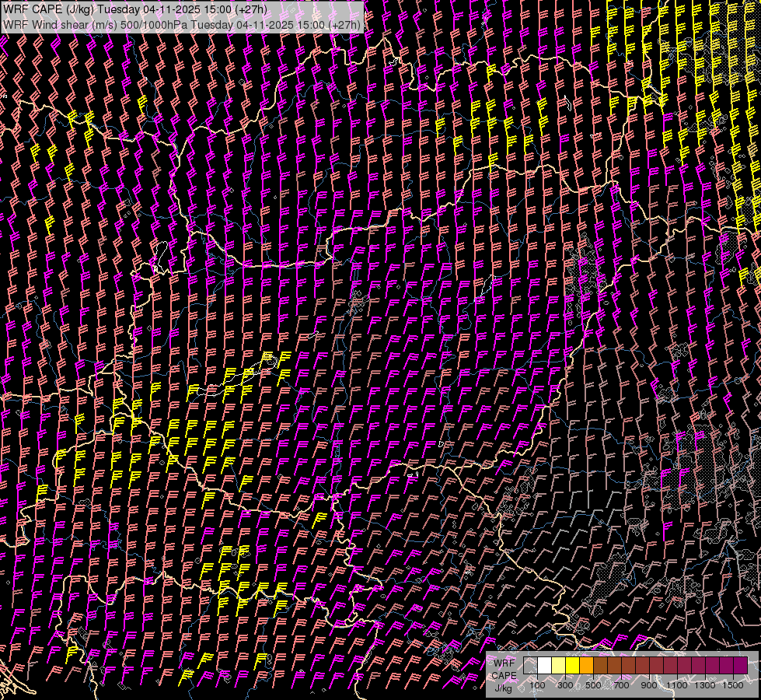The image size is (761, 700).
Task: Click the 500 legend scale label
Action: 593,685
